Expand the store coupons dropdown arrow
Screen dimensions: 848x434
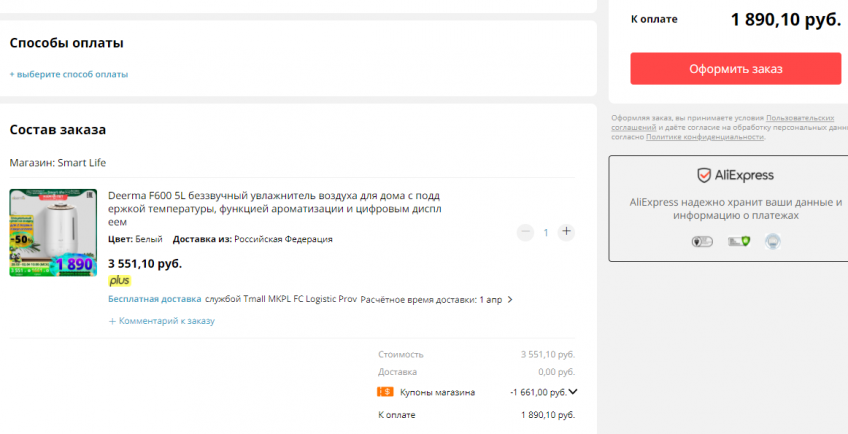click(573, 392)
